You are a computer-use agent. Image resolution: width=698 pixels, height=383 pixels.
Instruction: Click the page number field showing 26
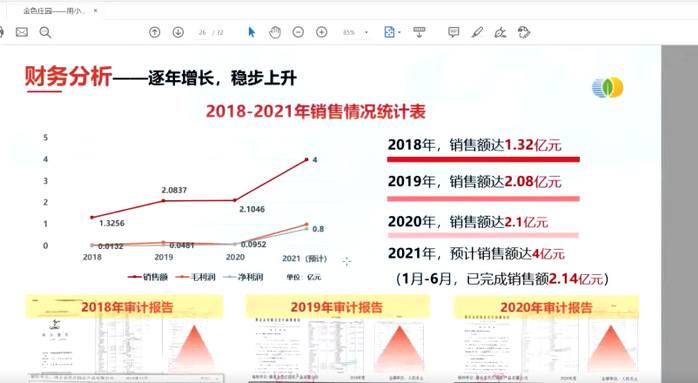[x=203, y=33]
